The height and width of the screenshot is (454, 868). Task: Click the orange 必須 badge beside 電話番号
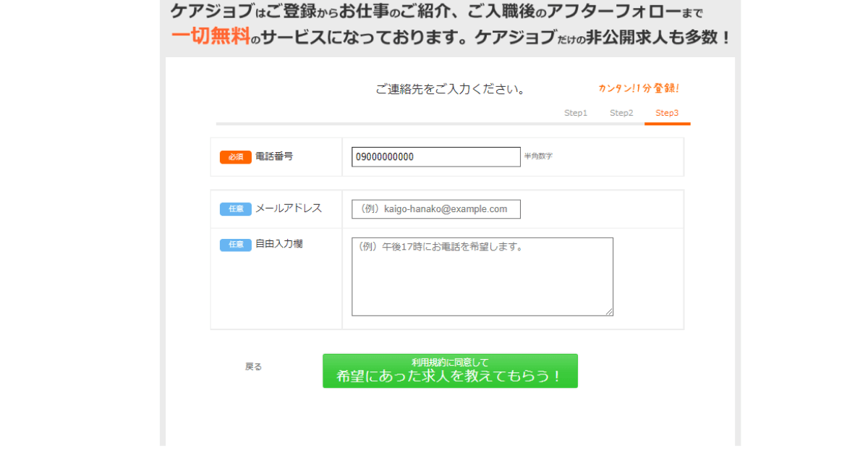pyautogui.click(x=236, y=156)
